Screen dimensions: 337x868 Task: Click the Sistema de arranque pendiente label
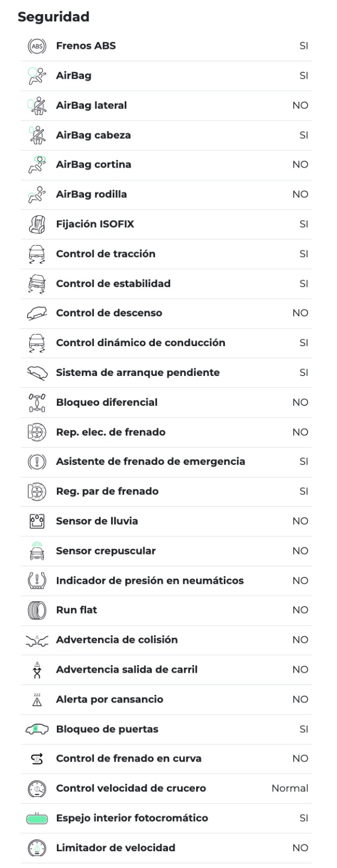tap(138, 373)
